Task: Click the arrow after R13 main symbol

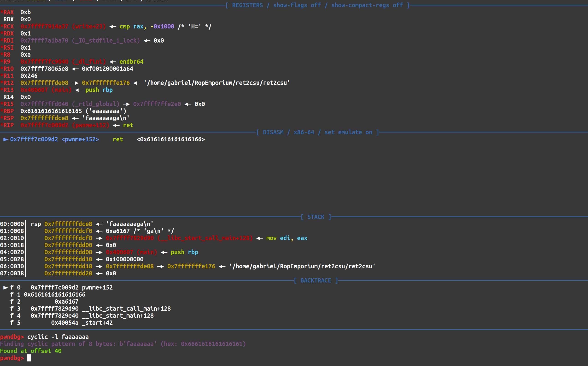Action: pyautogui.click(x=79, y=90)
